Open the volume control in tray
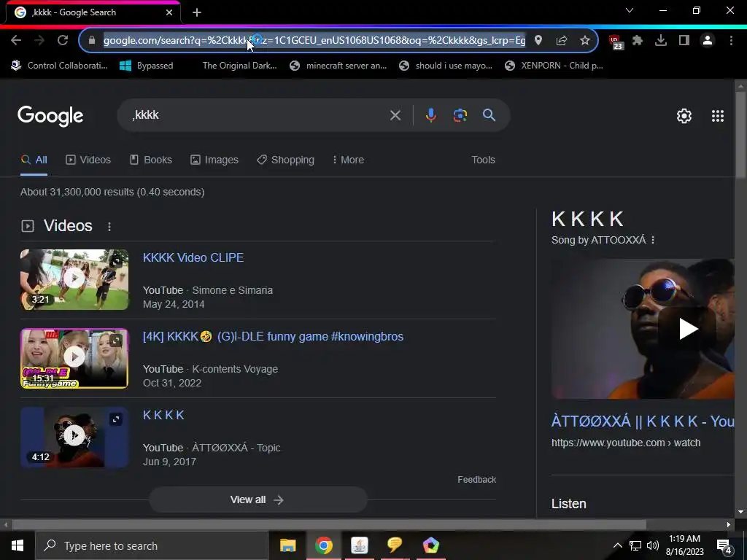The width and height of the screenshot is (747, 560). click(x=653, y=545)
